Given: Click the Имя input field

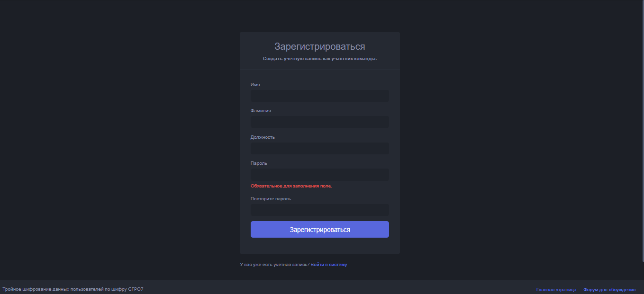Looking at the screenshot, I should (319, 96).
